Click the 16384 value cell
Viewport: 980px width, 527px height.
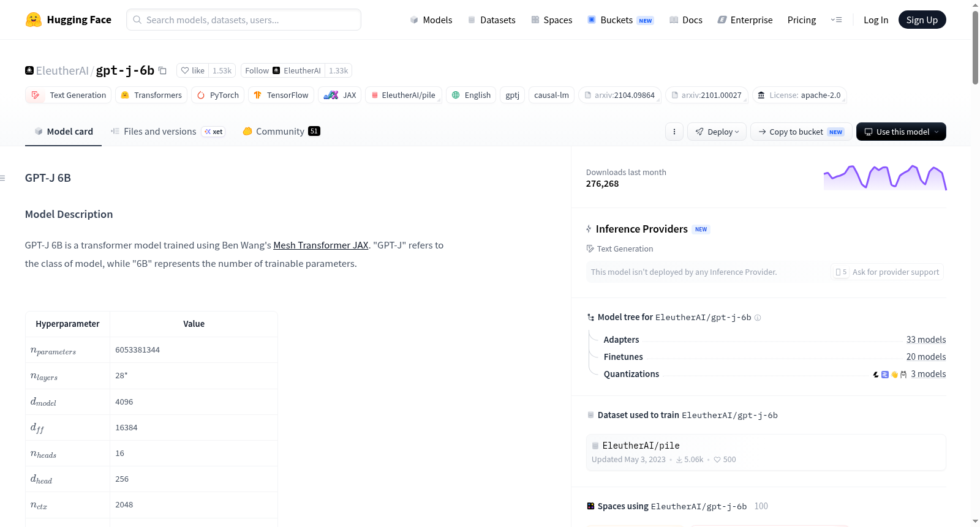point(194,427)
